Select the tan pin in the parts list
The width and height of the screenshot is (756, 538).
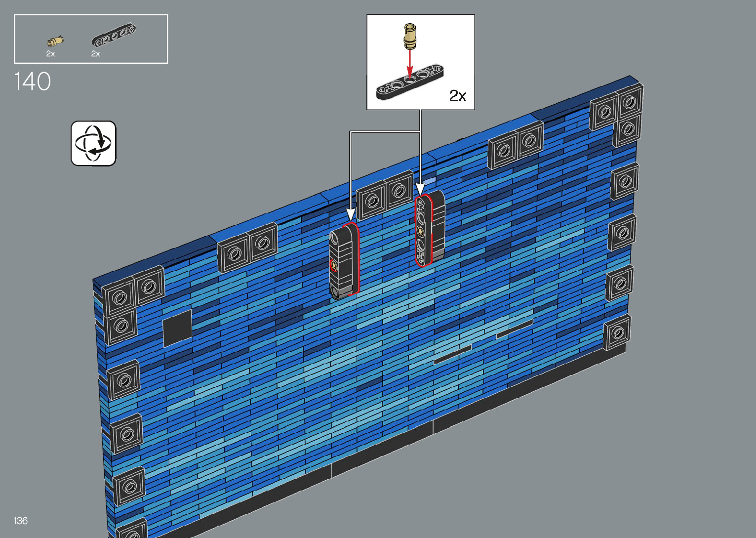point(55,41)
